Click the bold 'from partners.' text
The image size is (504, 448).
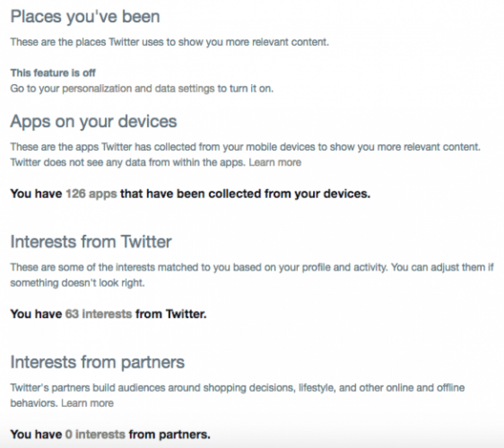170,434
